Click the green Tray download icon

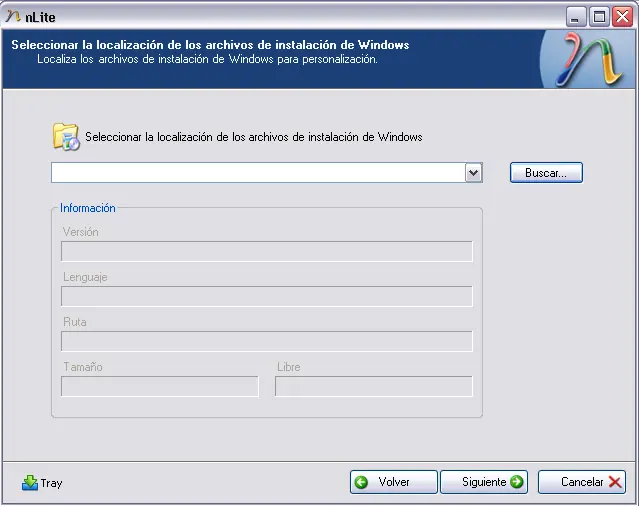point(30,483)
